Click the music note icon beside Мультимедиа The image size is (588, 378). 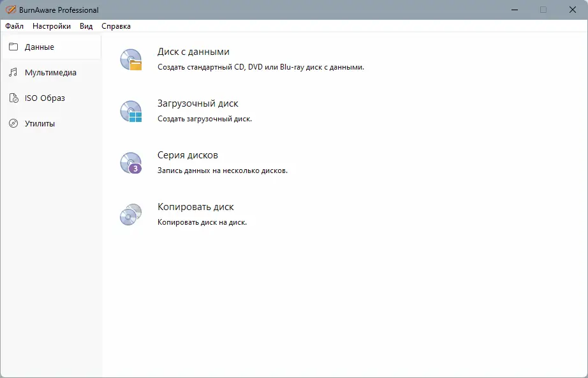tap(13, 72)
